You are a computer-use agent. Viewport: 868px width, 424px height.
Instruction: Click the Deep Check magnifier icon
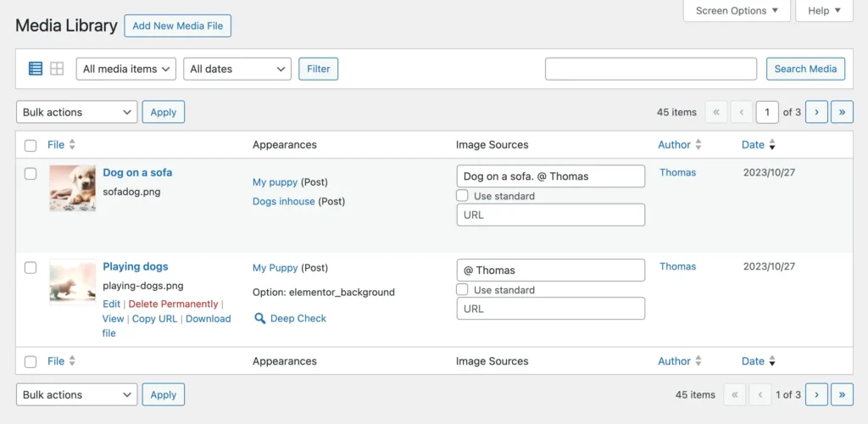[x=260, y=319]
